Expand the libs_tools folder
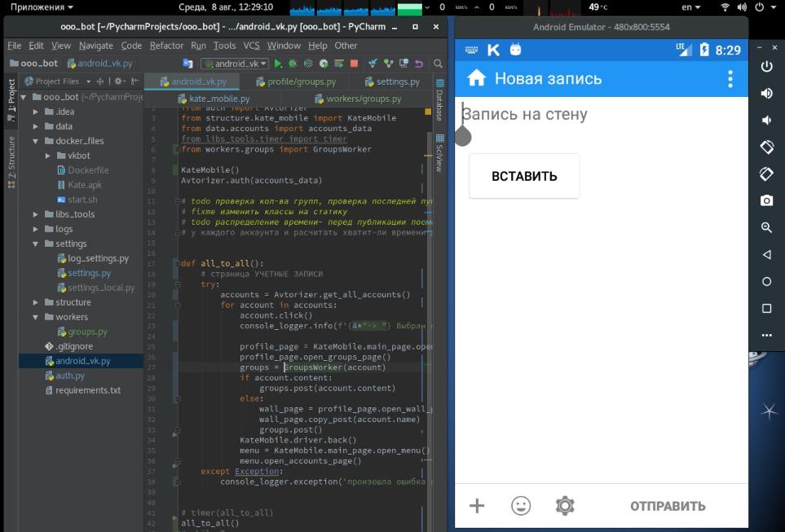 coord(36,214)
